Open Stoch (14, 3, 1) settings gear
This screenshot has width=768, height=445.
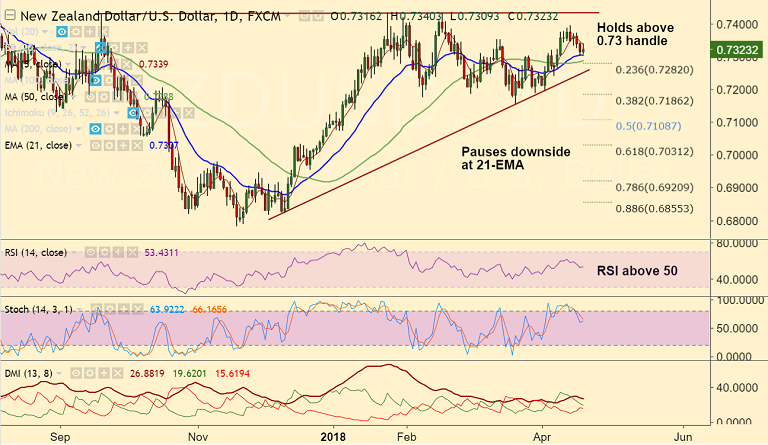(110, 309)
